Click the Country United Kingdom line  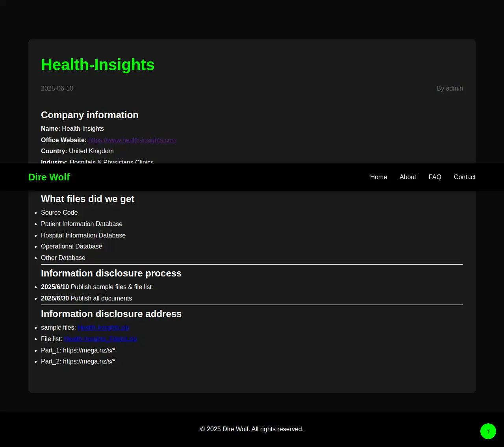click(77, 151)
